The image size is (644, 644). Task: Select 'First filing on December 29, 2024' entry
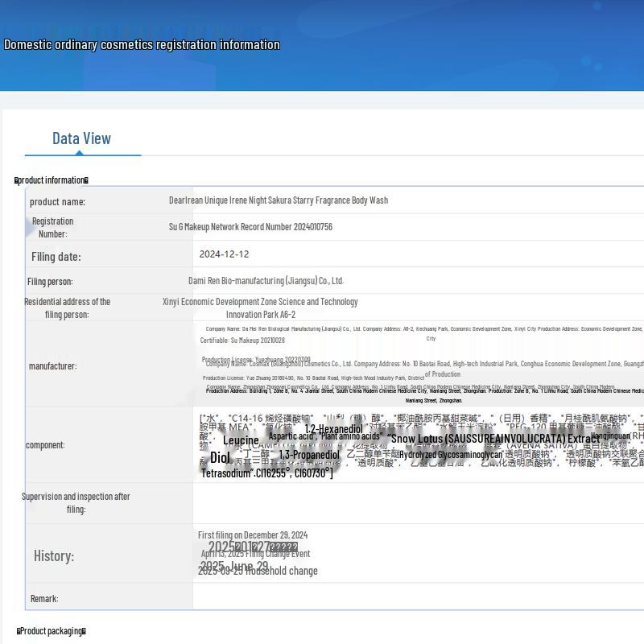tap(253, 535)
